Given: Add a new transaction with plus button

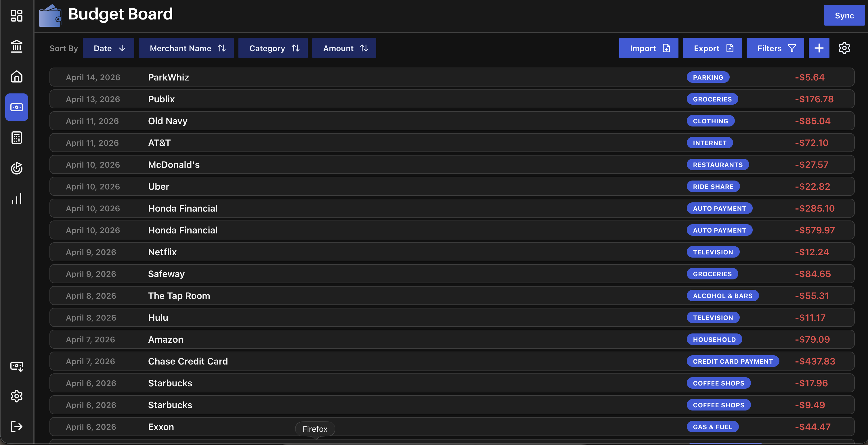Looking at the screenshot, I should [819, 48].
